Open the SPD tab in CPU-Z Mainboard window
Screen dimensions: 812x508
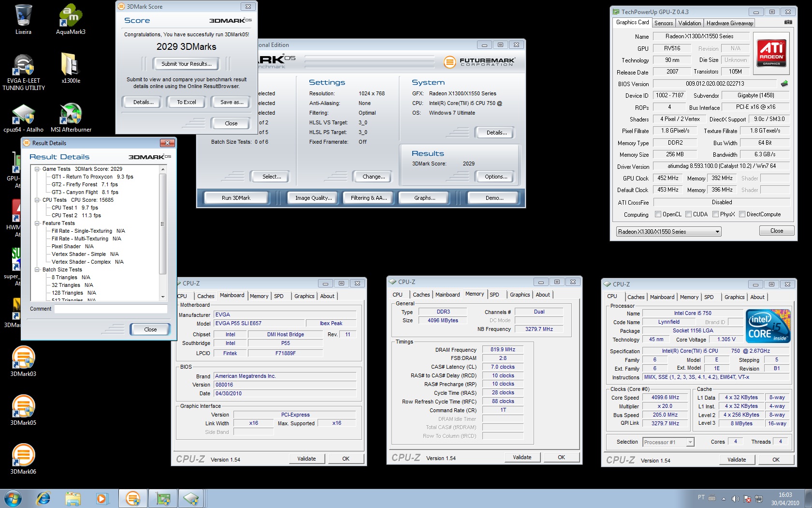(279, 296)
